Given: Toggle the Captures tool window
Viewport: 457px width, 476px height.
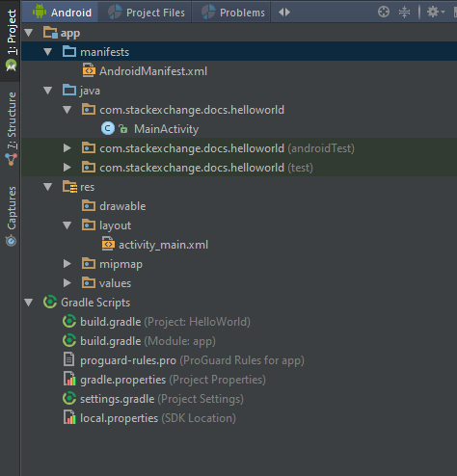Looking at the screenshot, I should [12, 217].
